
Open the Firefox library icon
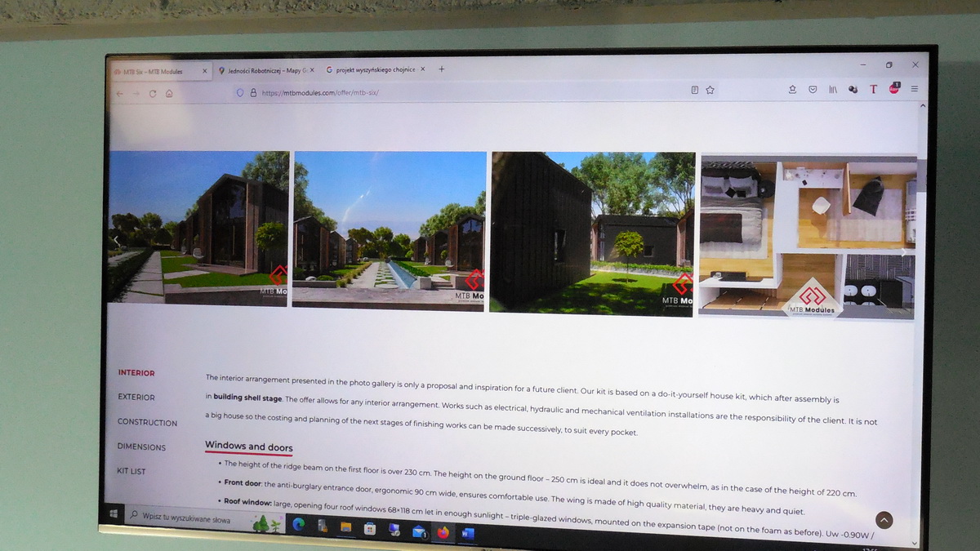pos(833,90)
